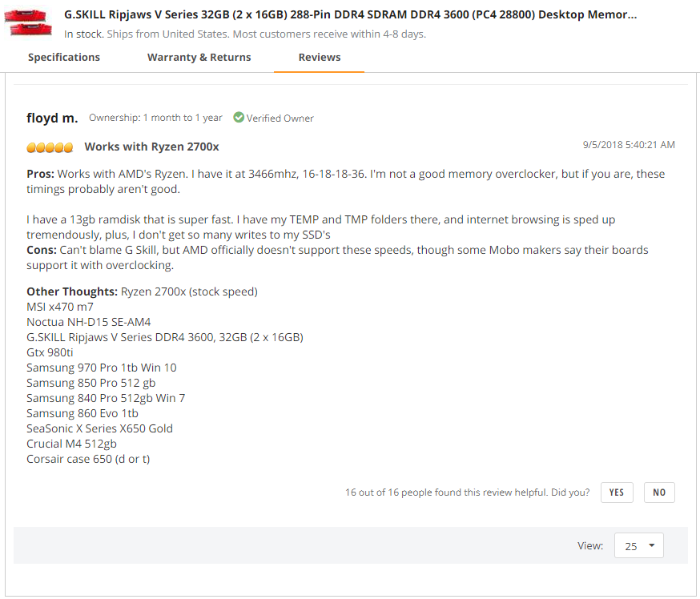Open the G.SKILL Ripjaws V Series product title

pyautogui.click(x=351, y=14)
